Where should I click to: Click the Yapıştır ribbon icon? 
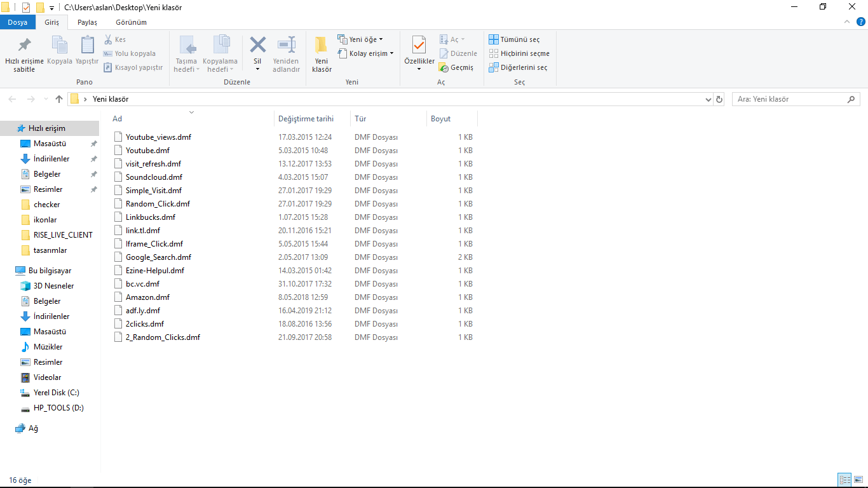[x=87, y=51]
